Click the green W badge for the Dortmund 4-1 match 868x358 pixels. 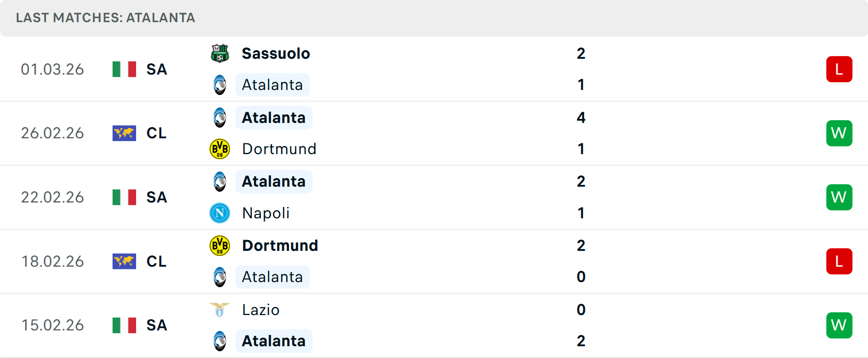(839, 133)
